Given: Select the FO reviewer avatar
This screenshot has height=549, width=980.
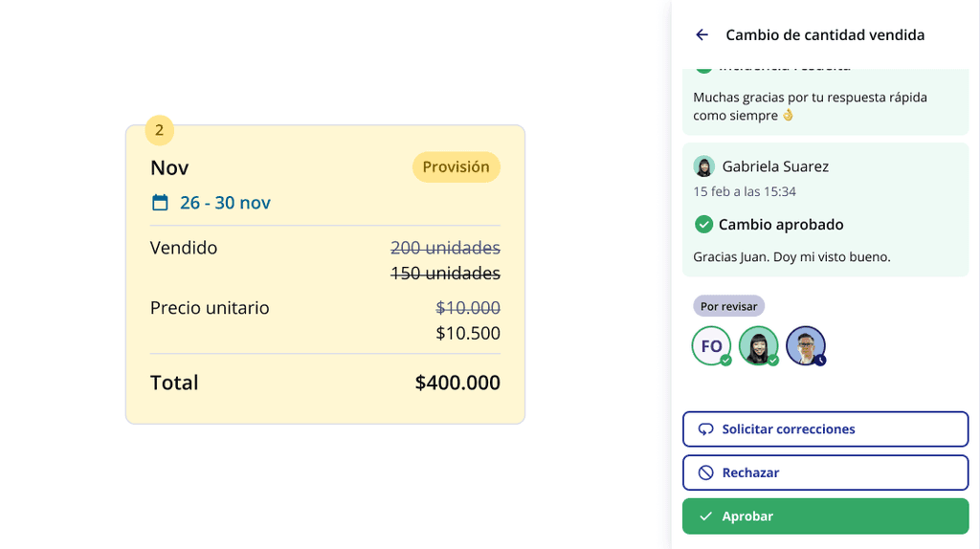Looking at the screenshot, I should coord(711,346).
